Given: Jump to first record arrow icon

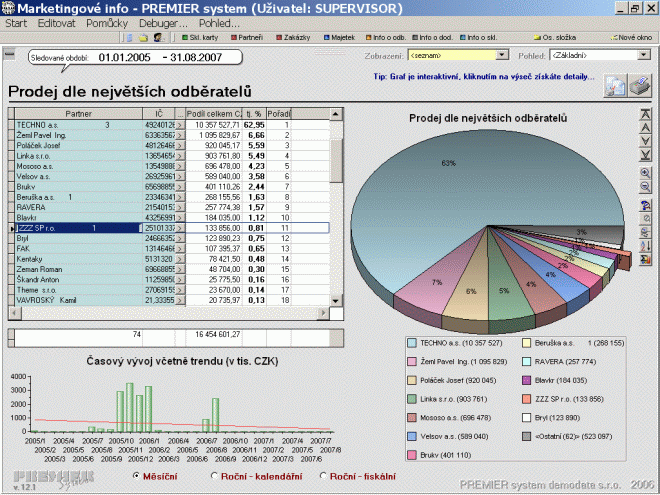Looking at the screenshot, I should coord(645,114).
